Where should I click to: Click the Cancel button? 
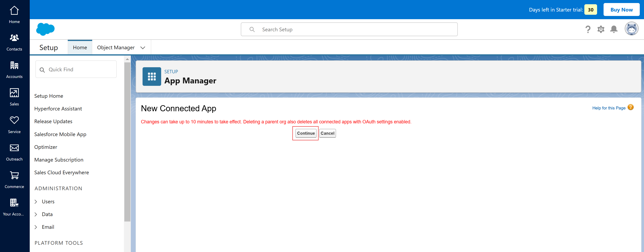point(327,133)
